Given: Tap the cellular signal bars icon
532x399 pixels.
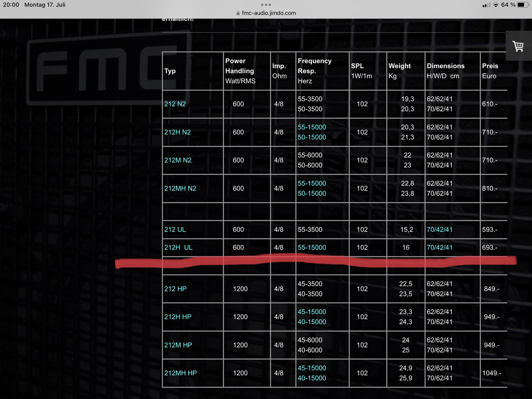Looking at the screenshot, I should 487,5.
